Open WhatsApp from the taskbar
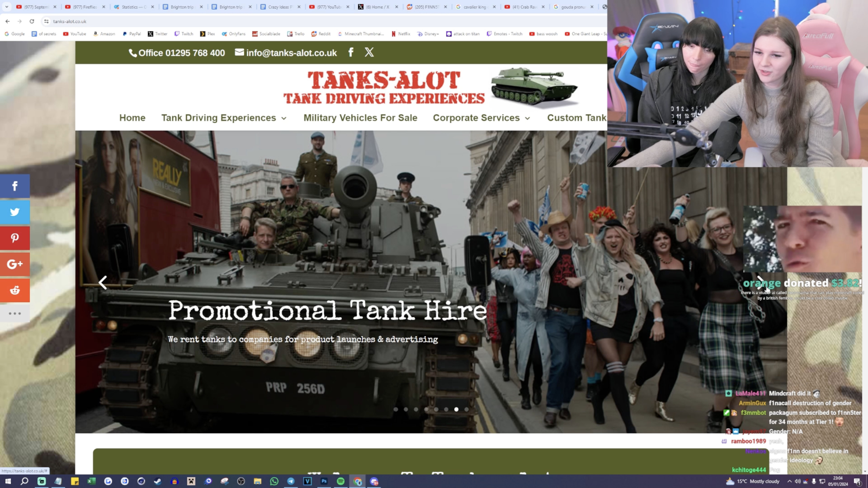868x488 pixels. click(x=274, y=481)
